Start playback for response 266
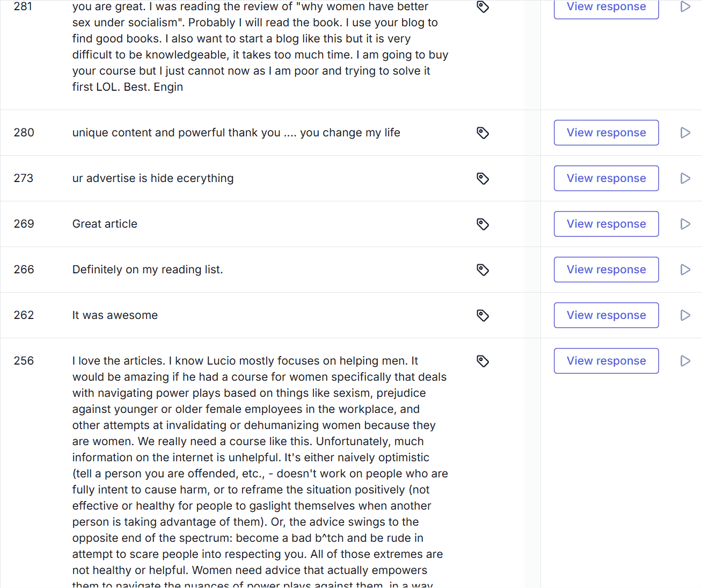The width and height of the screenshot is (702, 588). pos(685,270)
